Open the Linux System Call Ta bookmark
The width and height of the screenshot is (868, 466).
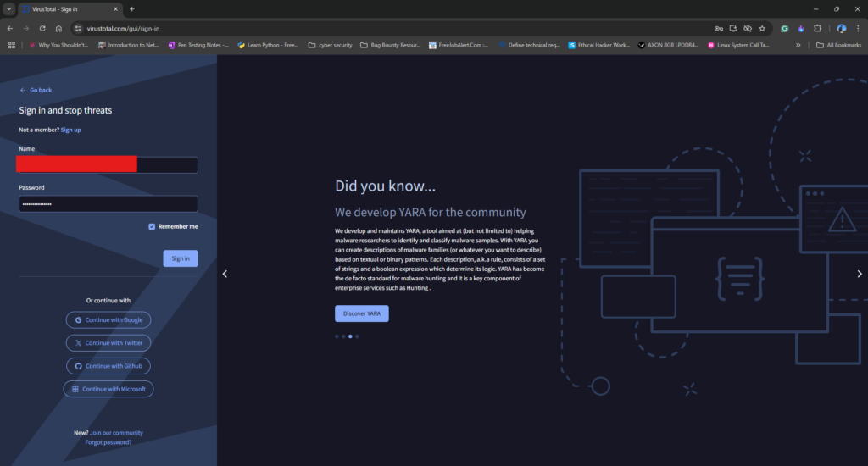pyautogui.click(x=738, y=45)
